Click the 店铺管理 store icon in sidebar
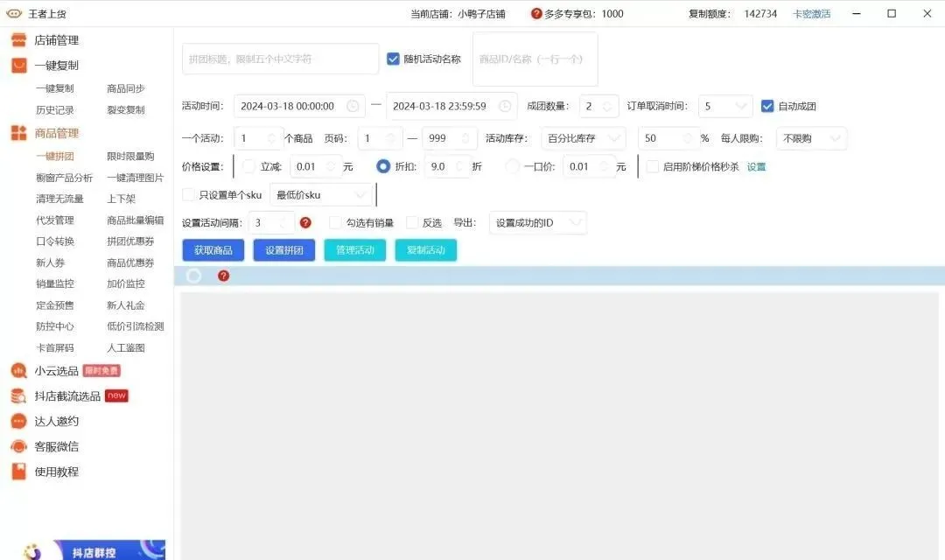This screenshot has width=945, height=560. click(18, 40)
